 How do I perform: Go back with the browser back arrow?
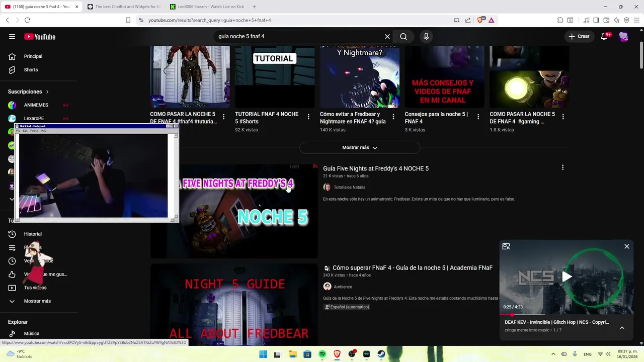click(x=8, y=20)
